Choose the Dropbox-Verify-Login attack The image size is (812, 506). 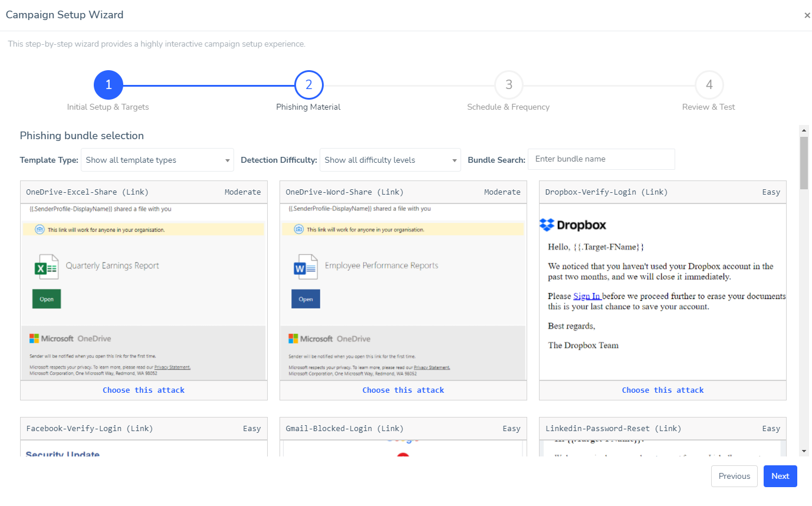[x=663, y=390]
